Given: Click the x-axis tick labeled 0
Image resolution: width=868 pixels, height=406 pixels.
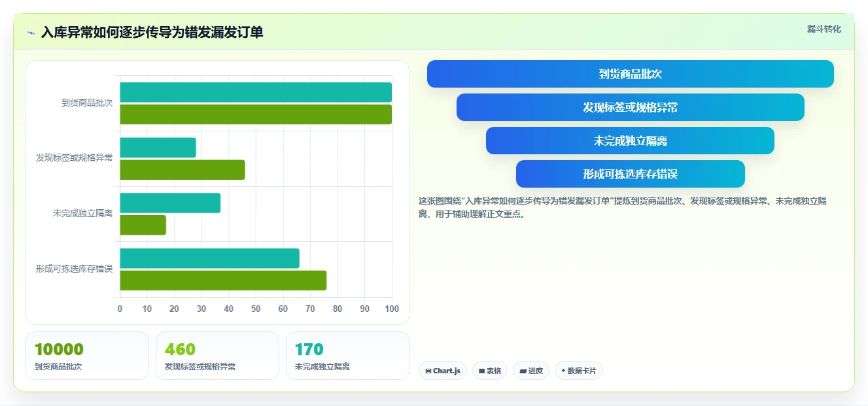Looking at the screenshot, I should click(x=120, y=309).
